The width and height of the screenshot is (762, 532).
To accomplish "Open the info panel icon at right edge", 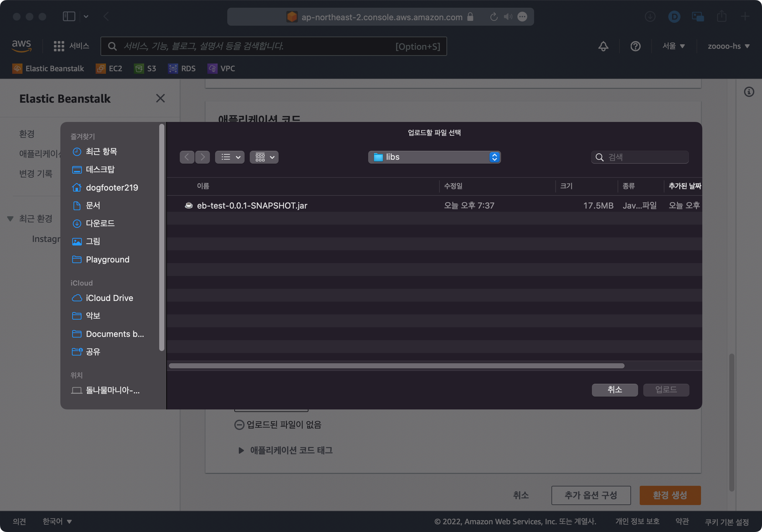I will [x=749, y=92].
